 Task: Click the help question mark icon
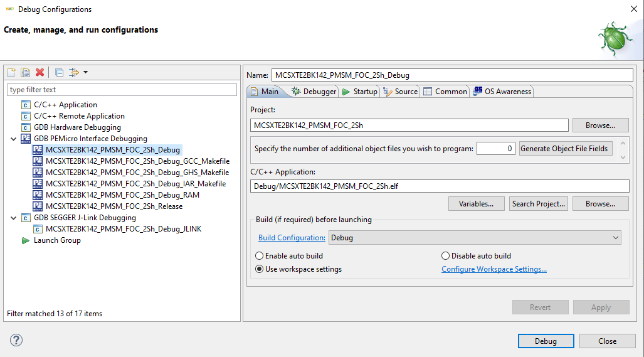[16, 341]
